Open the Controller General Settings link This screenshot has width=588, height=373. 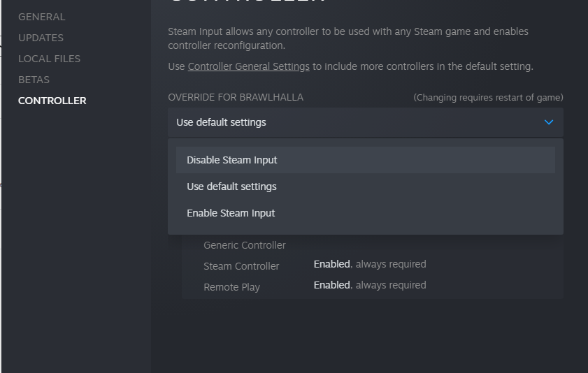pos(248,66)
